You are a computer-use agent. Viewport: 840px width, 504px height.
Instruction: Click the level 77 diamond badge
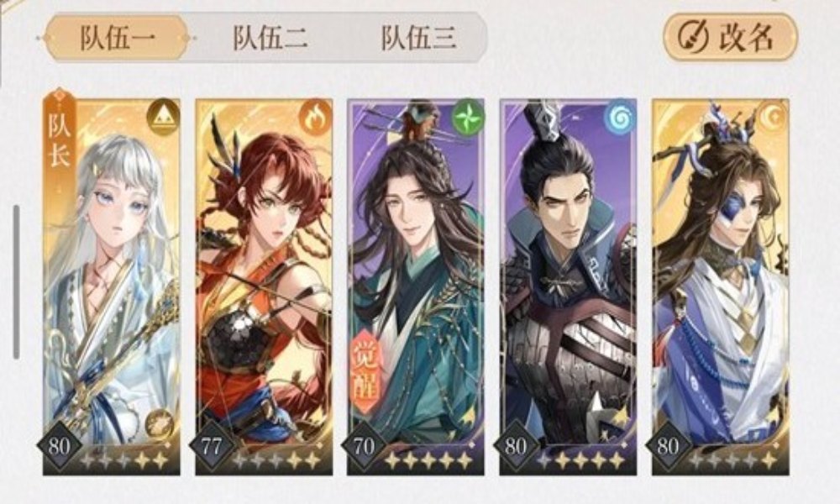click(x=212, y=445)
